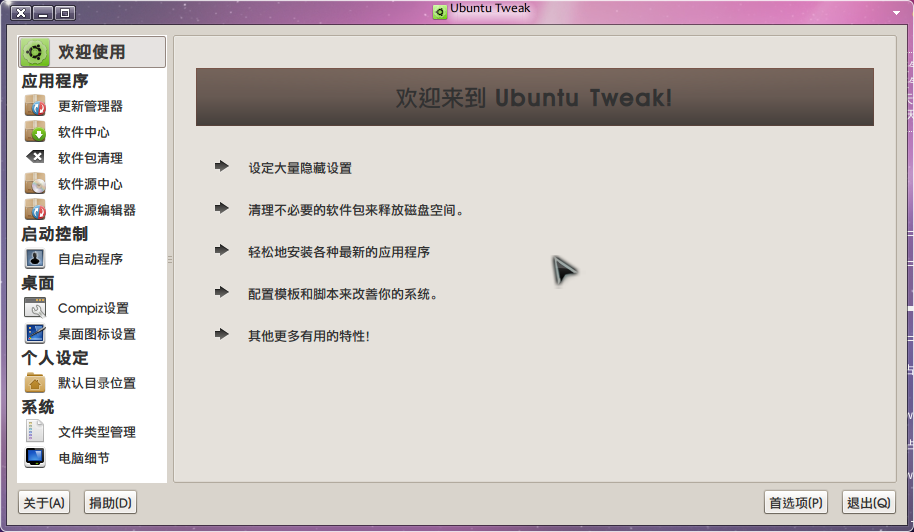Click the 默认目录位置 home folder icon
Screen dimensions: 914x532
tap(35, 382)
